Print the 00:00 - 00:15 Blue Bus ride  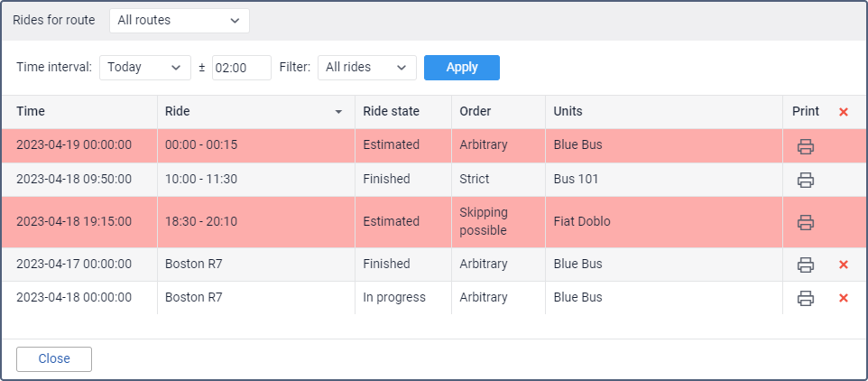[806, 146]
